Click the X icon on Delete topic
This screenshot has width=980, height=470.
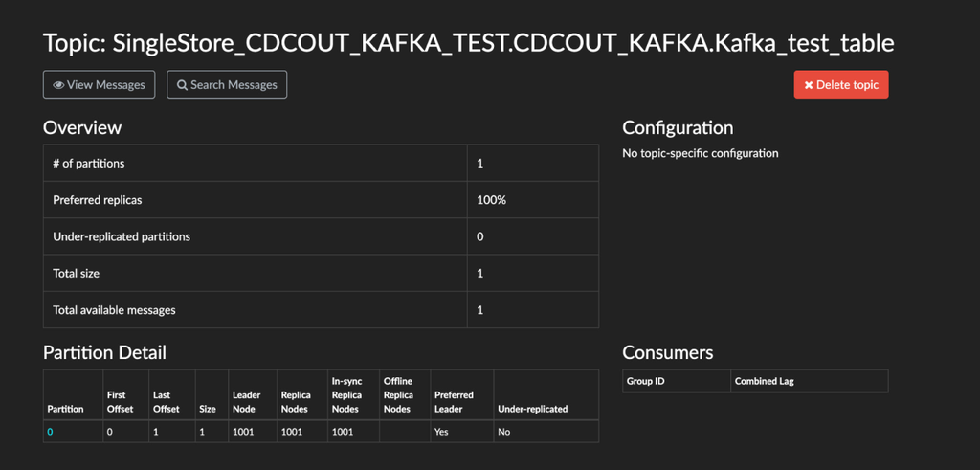click(x=809, y=85)
